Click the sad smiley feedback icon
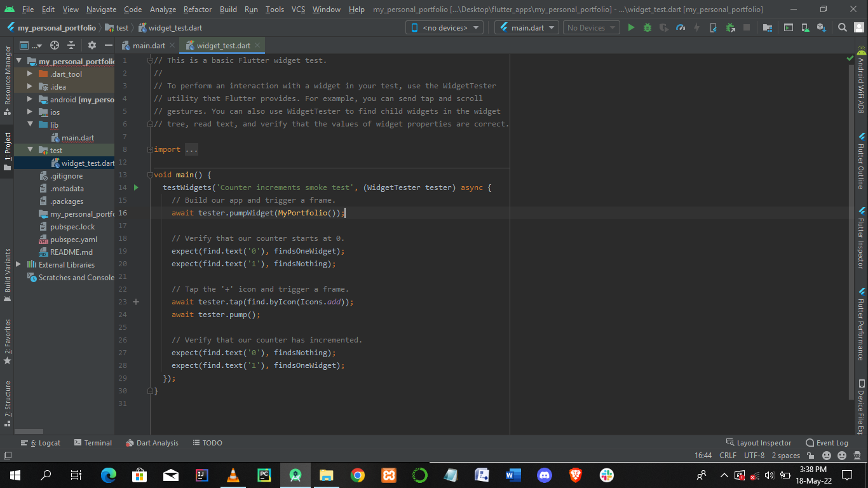The height and width of the screenshot is (488, 868). (842, 456)
